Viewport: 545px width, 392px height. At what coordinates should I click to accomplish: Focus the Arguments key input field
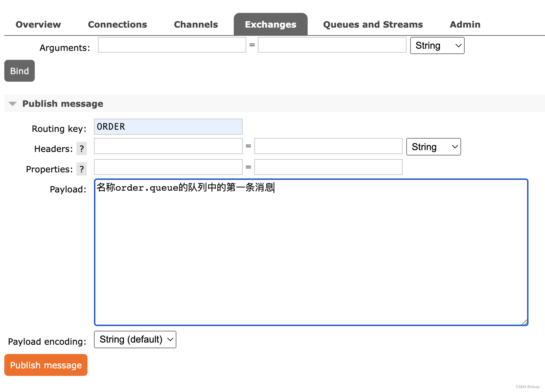[171, 45]
